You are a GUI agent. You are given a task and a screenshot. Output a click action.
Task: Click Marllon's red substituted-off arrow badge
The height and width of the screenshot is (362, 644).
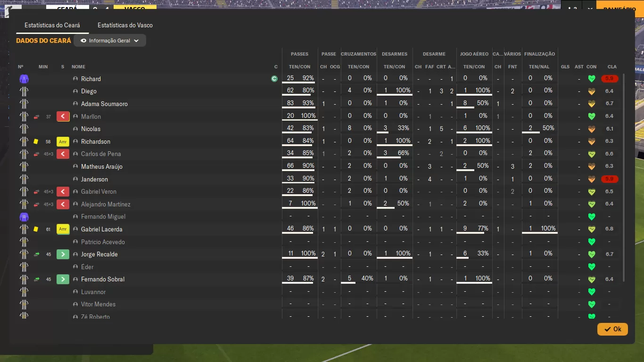click(x=63, y=116)
